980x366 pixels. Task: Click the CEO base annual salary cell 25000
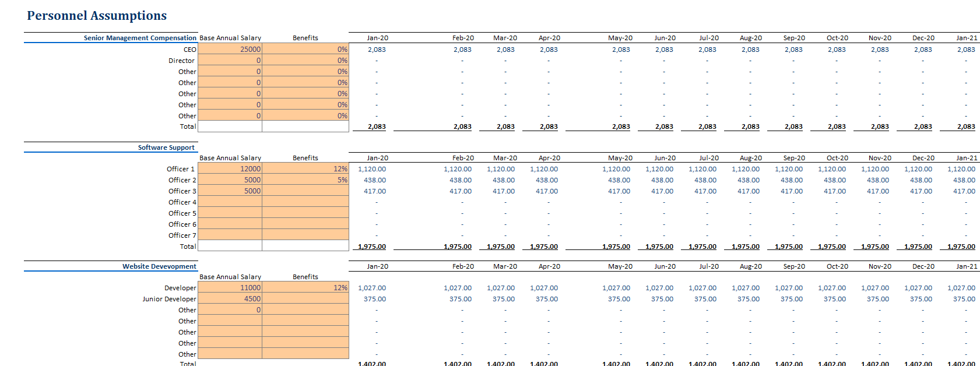click(x=230, y=50)
